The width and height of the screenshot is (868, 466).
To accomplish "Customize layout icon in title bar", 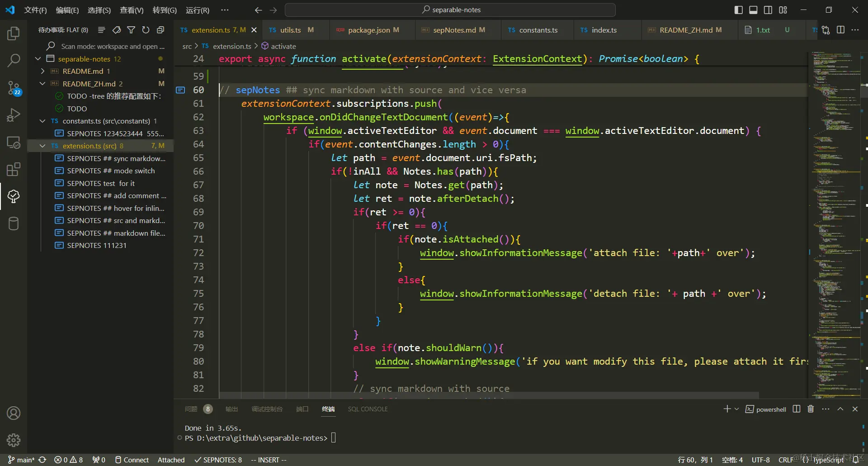I will point(783,10).
